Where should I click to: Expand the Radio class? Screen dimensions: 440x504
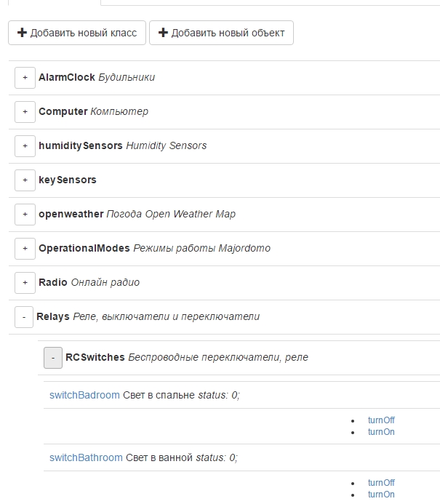(25, 282)
